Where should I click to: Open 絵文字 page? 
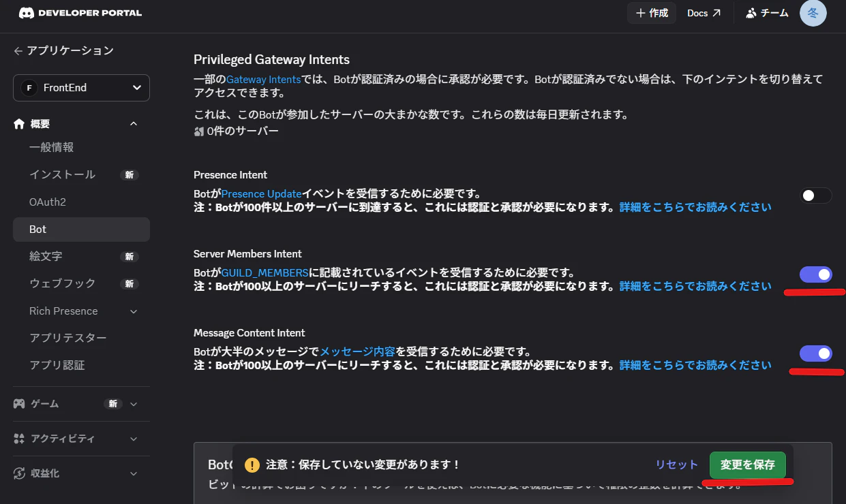46,256
